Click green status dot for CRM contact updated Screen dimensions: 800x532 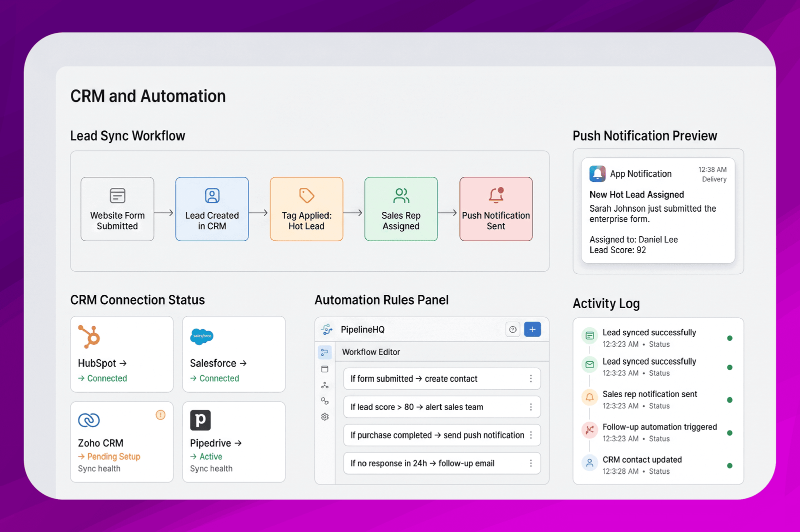pyautogui.click(x=729, y=466)
